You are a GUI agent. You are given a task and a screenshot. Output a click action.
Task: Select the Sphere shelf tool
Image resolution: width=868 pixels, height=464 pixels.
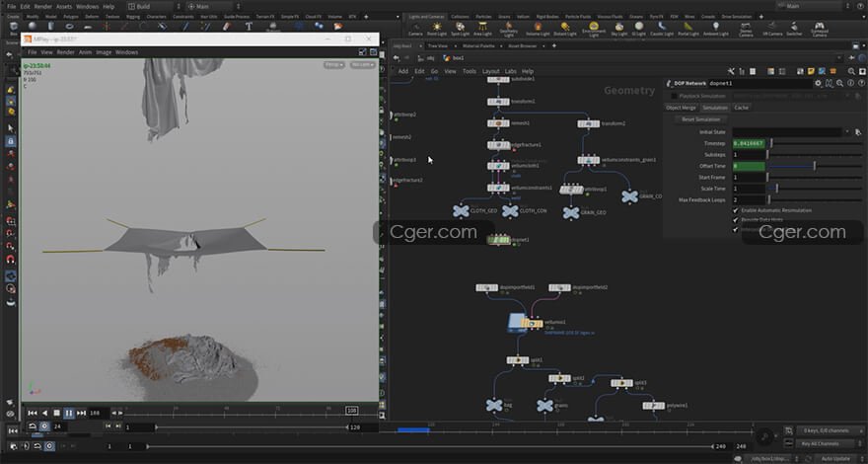click(x=32, y=27)
